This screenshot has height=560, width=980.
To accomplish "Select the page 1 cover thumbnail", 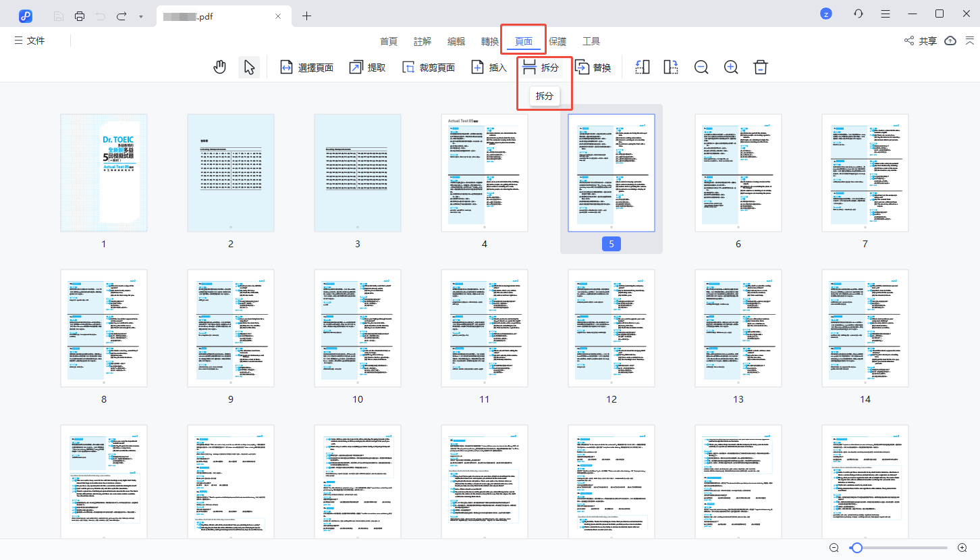I will click(104, 173).
